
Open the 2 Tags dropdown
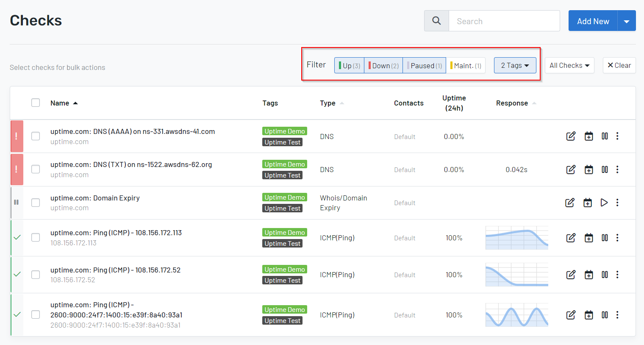(x=515, y=65)
